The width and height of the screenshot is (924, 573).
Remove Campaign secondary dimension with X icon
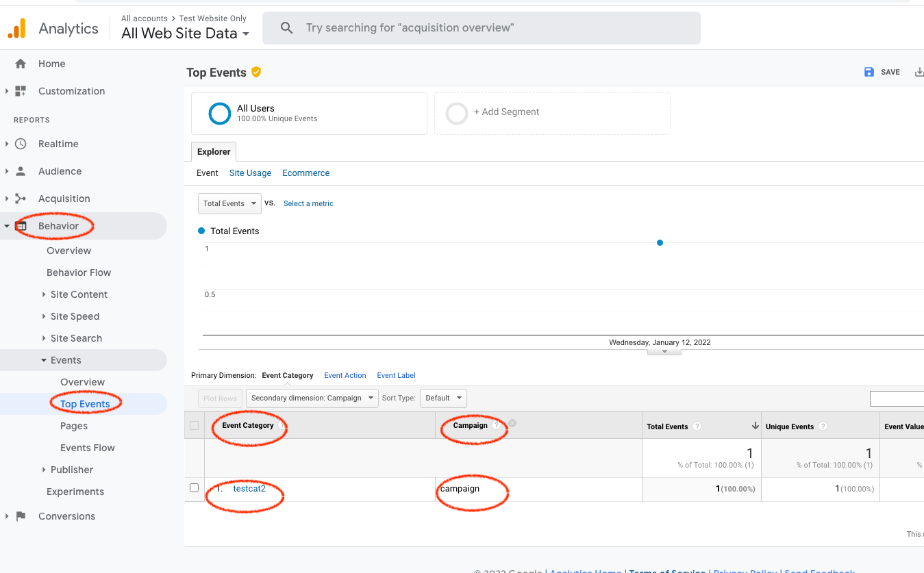pos(512,423)
